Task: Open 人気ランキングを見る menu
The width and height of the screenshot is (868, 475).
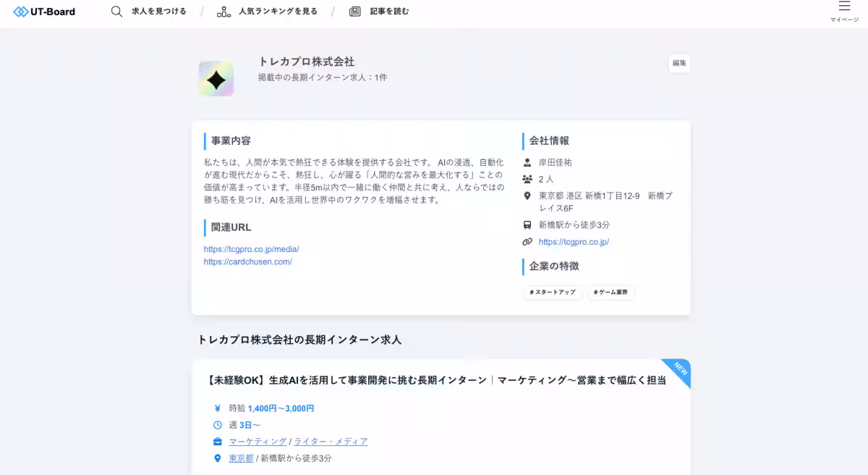Action: tap(278, 12)
